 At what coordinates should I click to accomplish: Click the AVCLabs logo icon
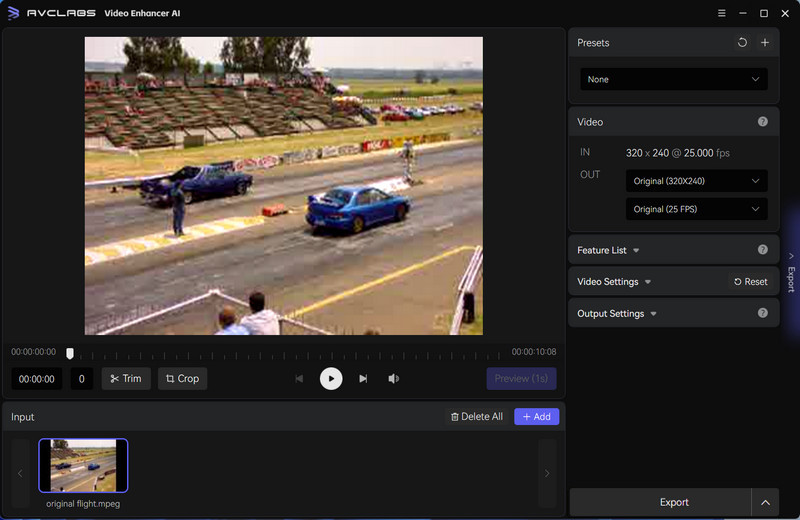coord(14,13)
